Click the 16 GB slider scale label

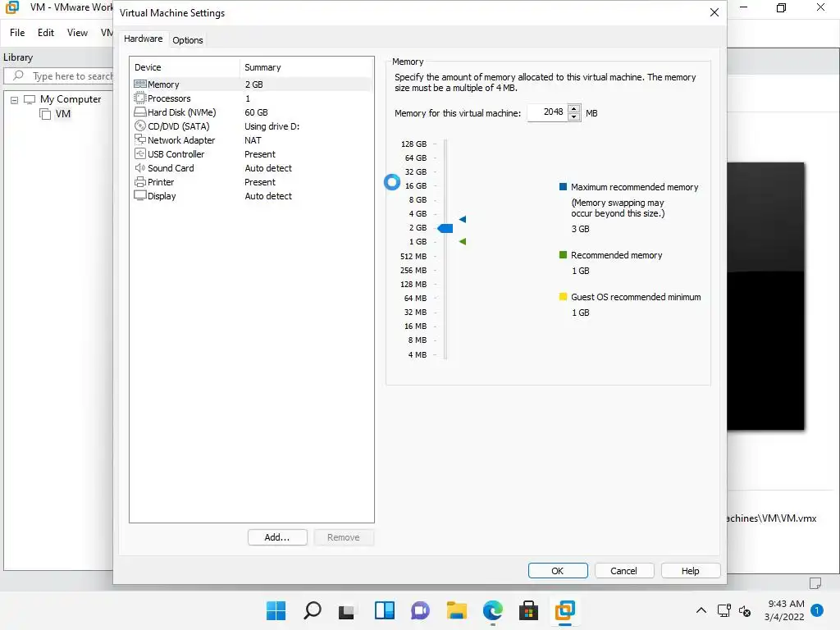[416, 186]
